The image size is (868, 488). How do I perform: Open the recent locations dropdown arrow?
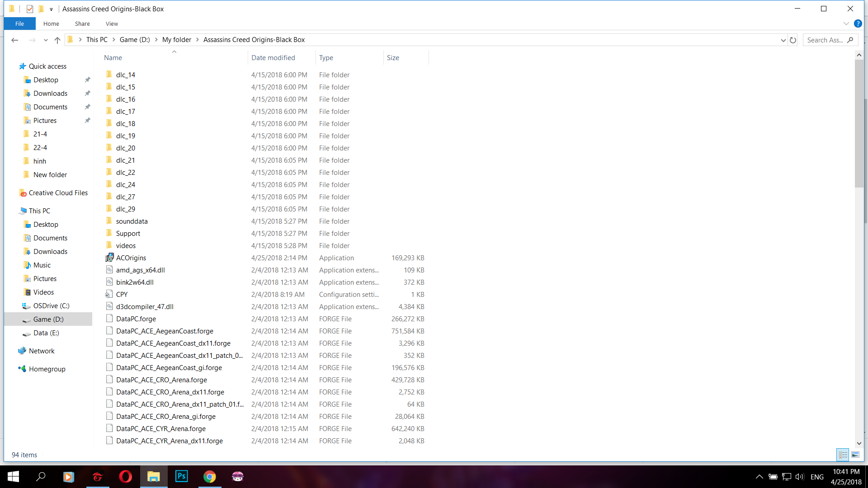[46, 40]
